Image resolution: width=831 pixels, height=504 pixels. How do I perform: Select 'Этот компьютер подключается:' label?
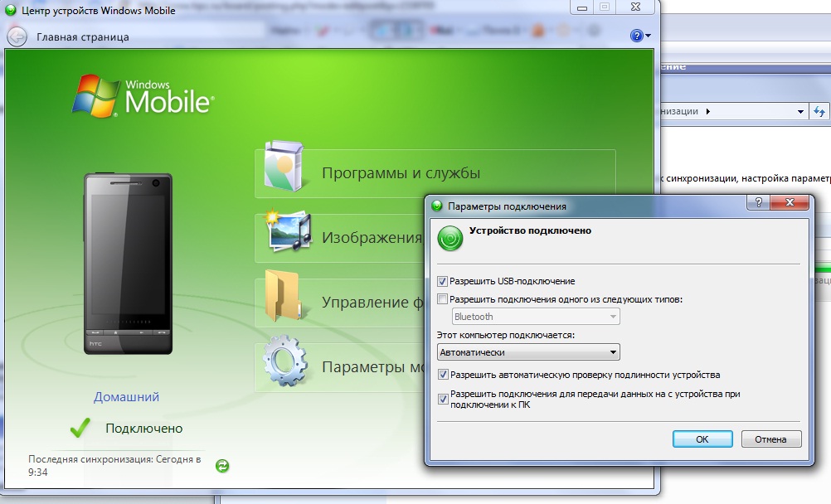pos(506,335)
